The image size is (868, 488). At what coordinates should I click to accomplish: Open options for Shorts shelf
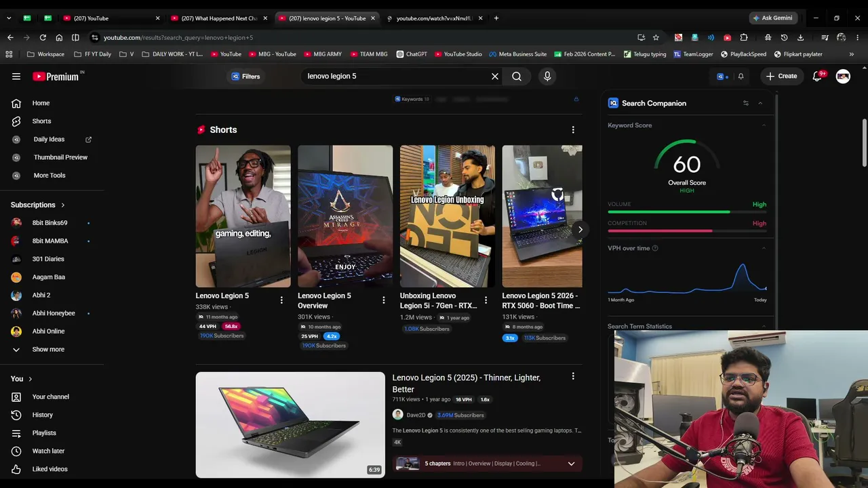(573, 130)
